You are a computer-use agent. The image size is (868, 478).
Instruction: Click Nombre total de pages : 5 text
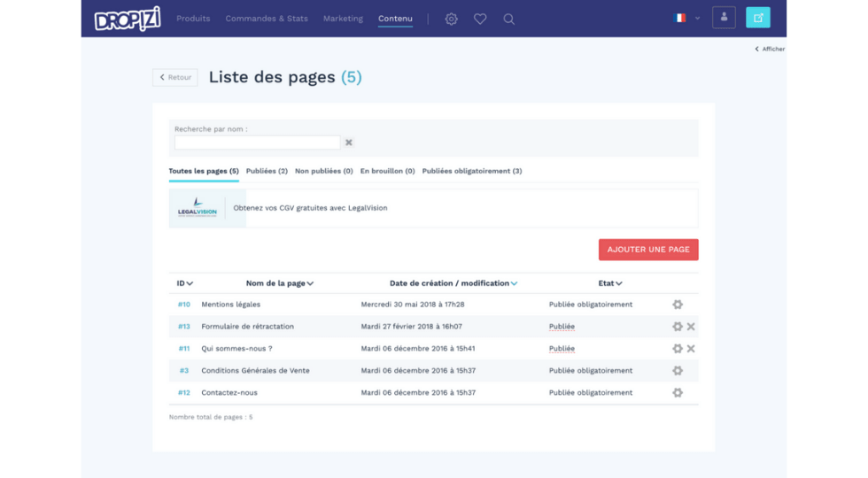click(x=211, y=417)
